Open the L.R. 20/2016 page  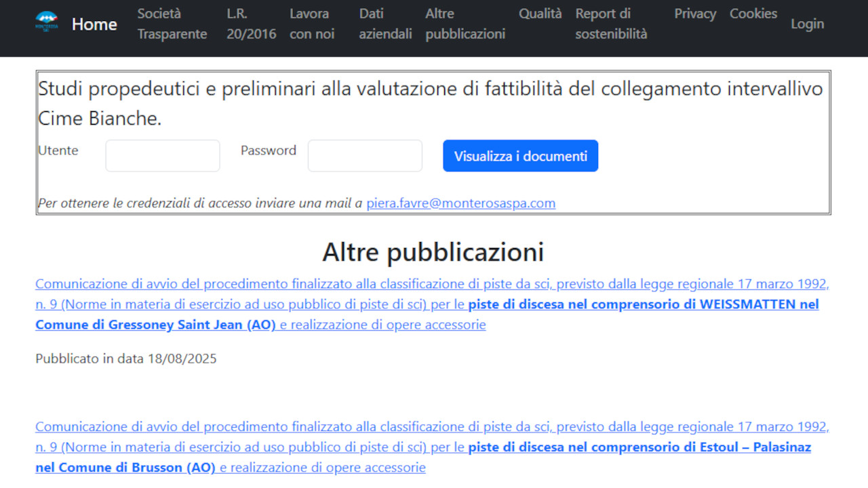[252, 24]
